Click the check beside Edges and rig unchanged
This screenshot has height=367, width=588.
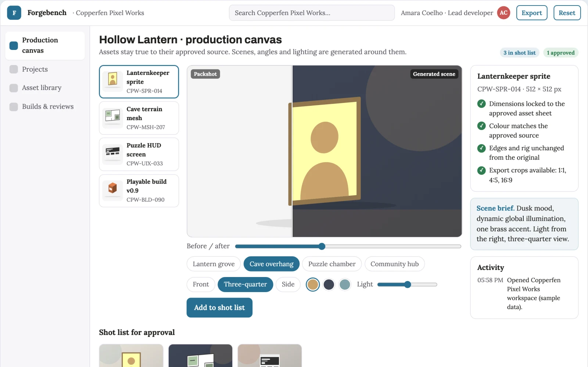click(x=481, y=148)
